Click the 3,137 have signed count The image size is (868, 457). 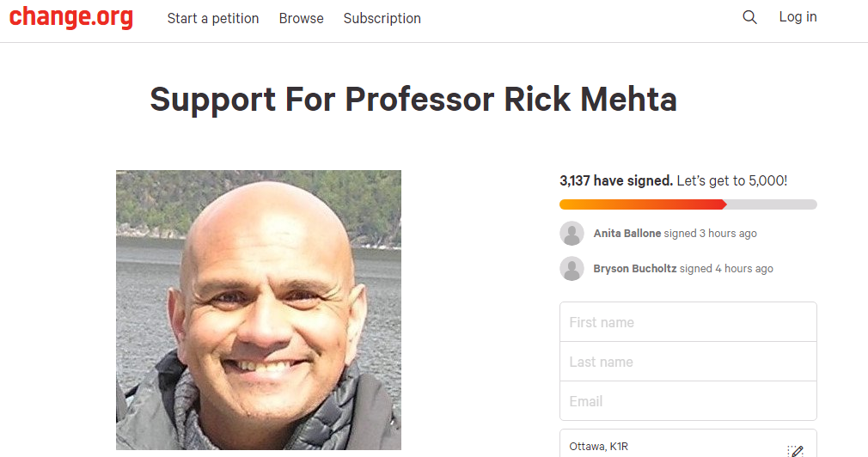(615, 181)
